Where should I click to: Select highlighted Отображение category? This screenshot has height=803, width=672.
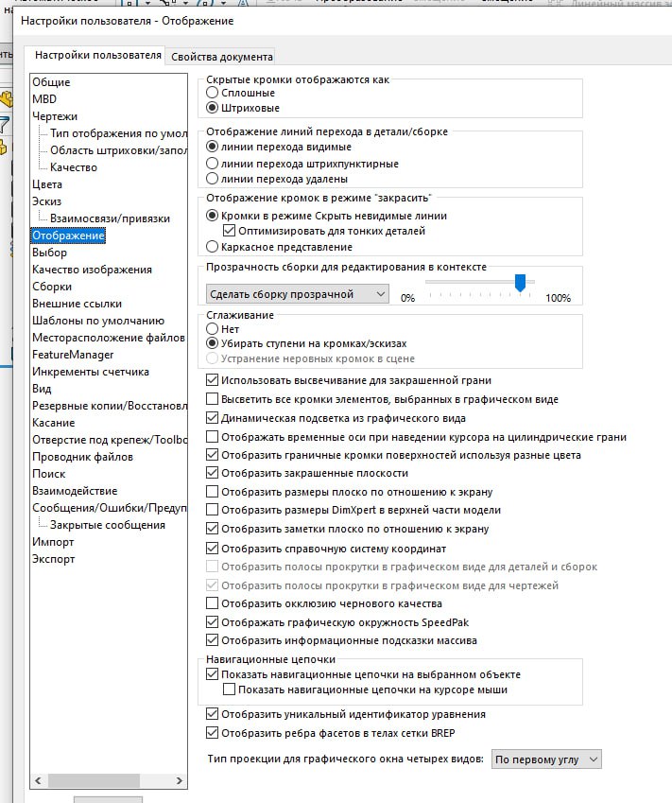point(68,236)
